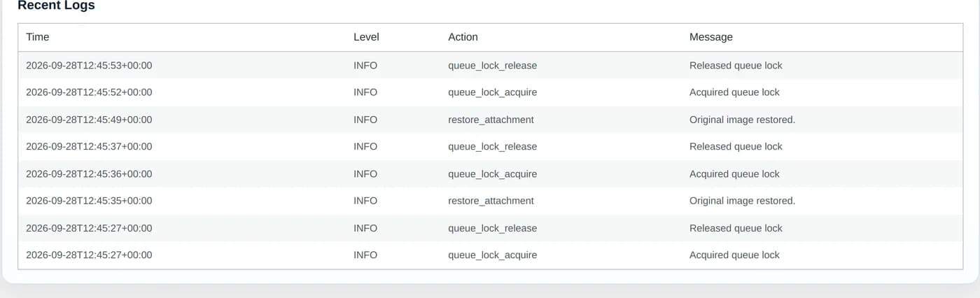The width and height of the screenshot is (980, 298).
Task: Click the 12:45:35 timestamp cell
Action: click(89, 201)
